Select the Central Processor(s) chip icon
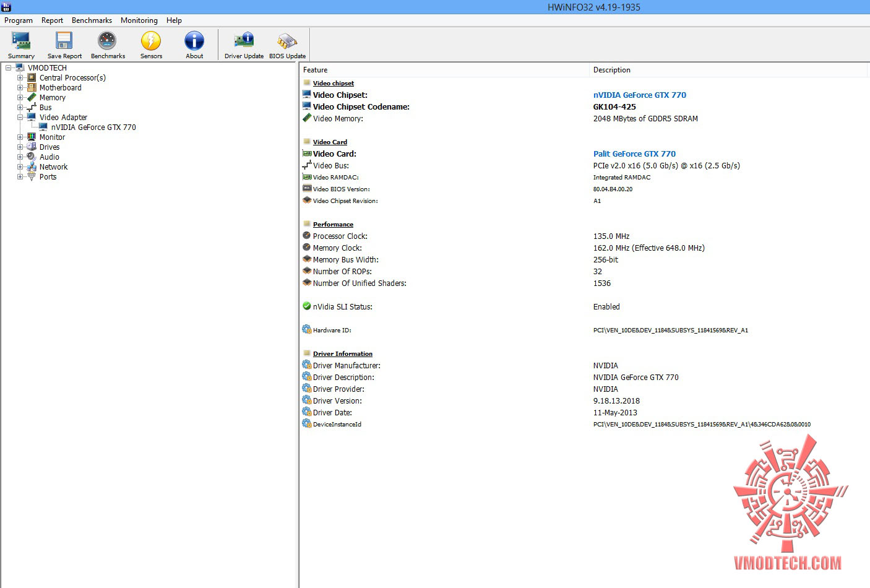This screenshot has width=870, height=588. pyautogui.click(x=32, y=78)
